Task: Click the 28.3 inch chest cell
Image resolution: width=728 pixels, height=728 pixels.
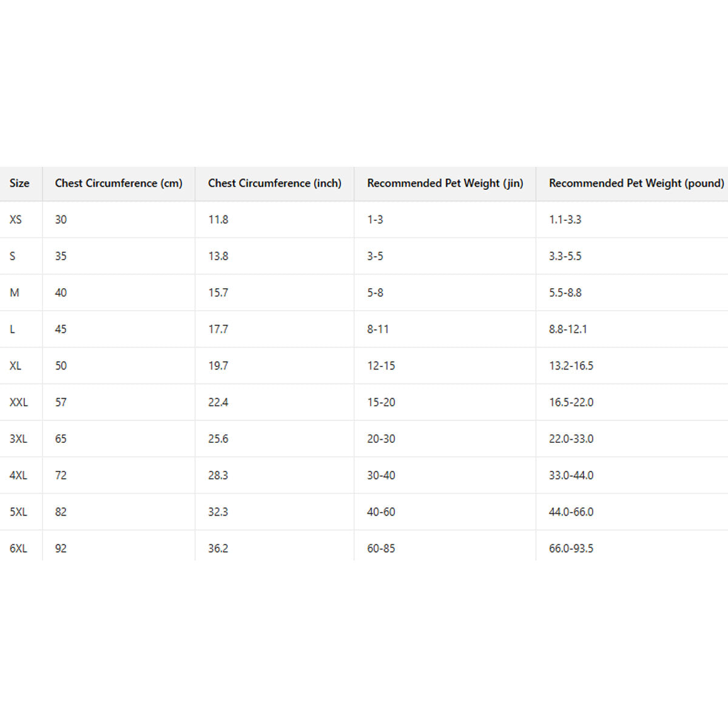Action: pyautogui.click(x=218, y=475)
